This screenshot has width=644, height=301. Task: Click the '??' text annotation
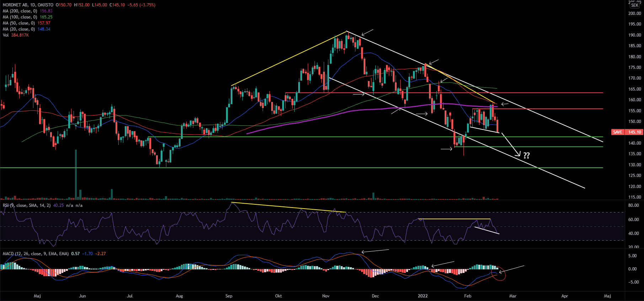[526, 155]
